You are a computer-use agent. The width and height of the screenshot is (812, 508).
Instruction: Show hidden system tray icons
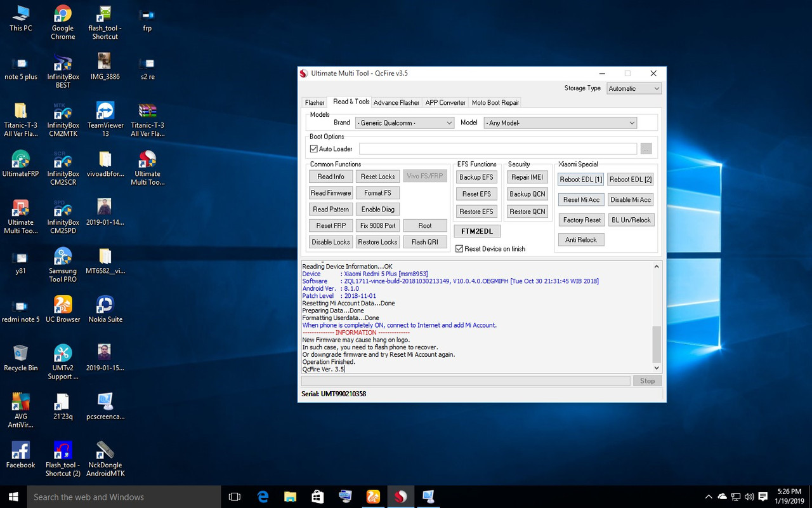point(709,497)
